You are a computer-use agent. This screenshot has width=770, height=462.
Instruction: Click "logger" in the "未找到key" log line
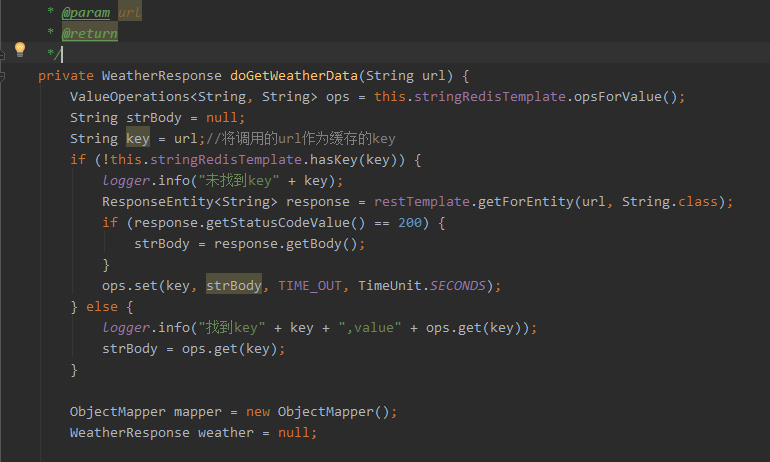[x=126, y=181]
